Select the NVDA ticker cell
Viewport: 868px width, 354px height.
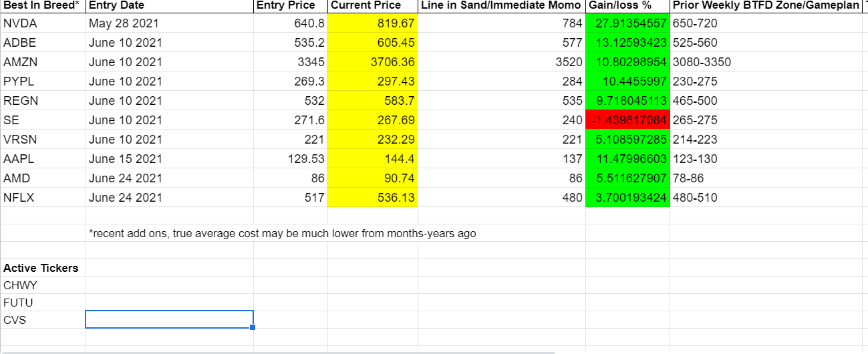tap(43, 24)
